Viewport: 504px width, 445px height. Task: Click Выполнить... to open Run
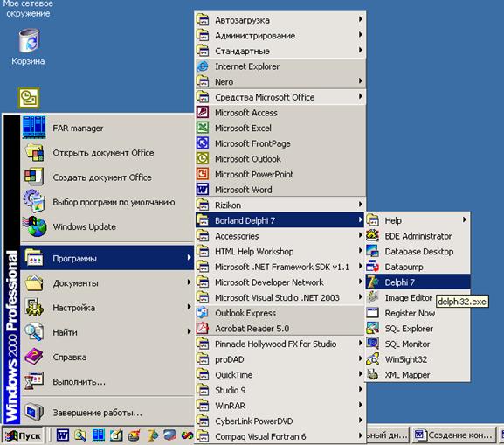107,381
